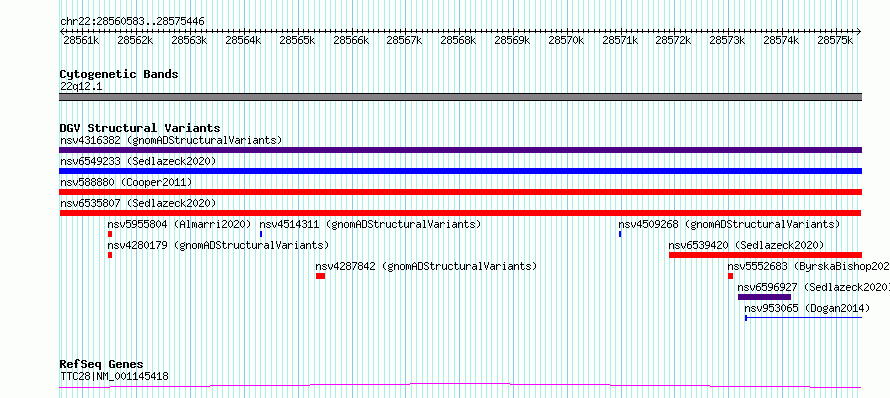Viewport: 890px width, 398px height.
Task: Click the nsv4280179 gnomAD red marker
Action: click(x=110, y=255)
